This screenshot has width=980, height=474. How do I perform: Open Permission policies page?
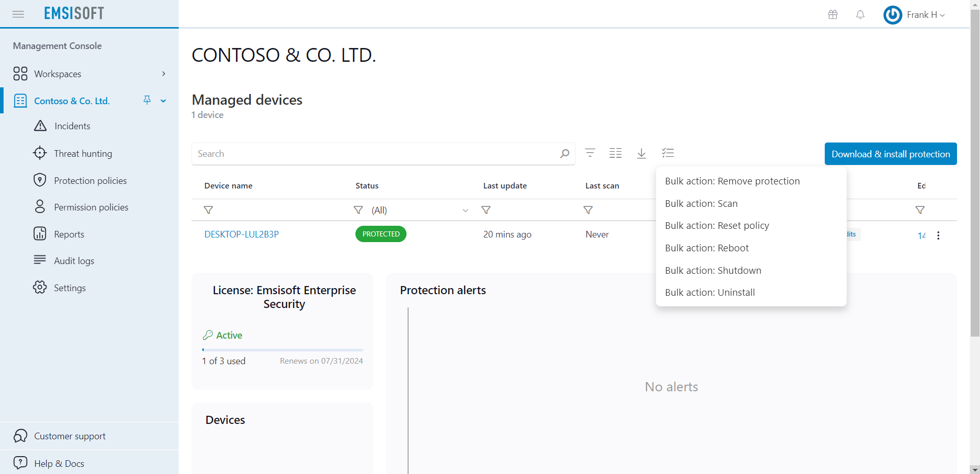coord(91,207)
